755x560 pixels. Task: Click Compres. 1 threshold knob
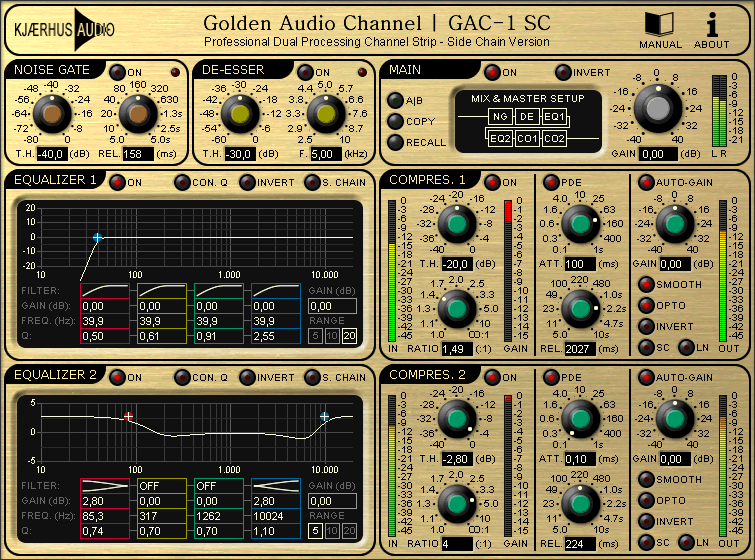tap(456, 224)
